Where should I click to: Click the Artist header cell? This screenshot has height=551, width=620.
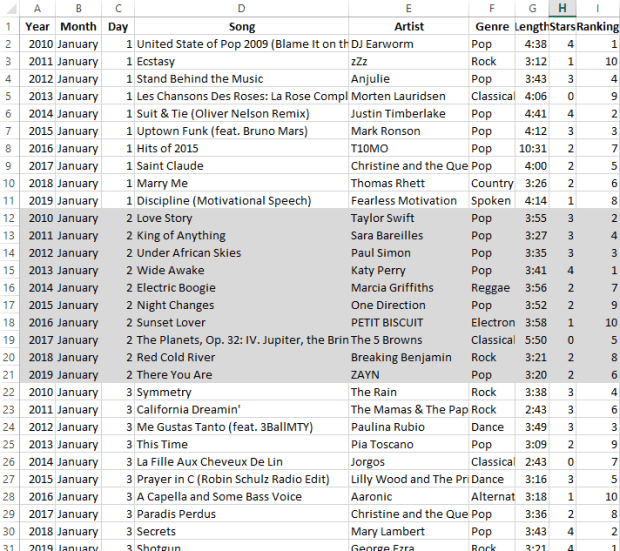[408, 27]
